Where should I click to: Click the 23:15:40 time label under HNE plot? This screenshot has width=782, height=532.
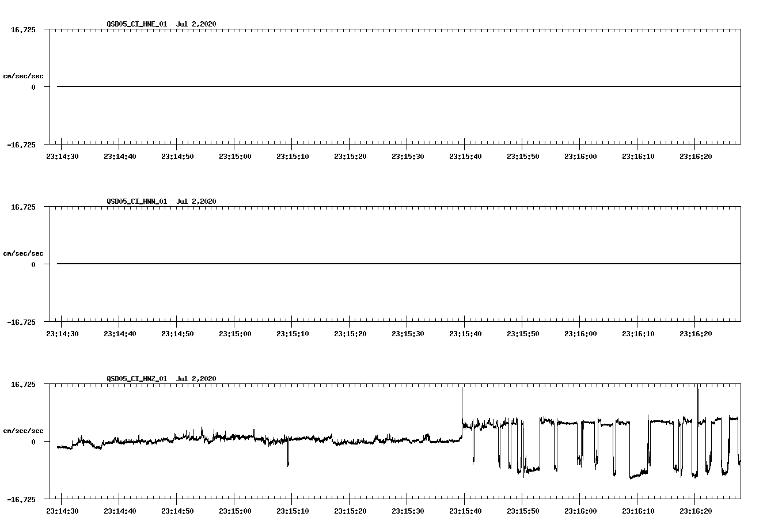pos(465,157)
